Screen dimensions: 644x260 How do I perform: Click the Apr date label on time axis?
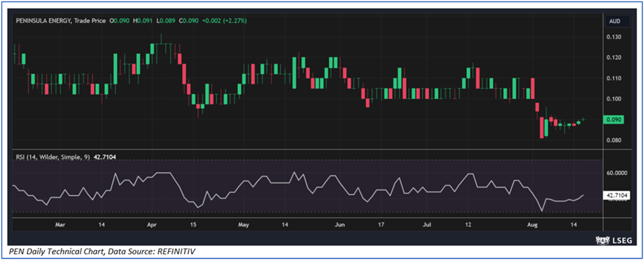tap(152, 225)
